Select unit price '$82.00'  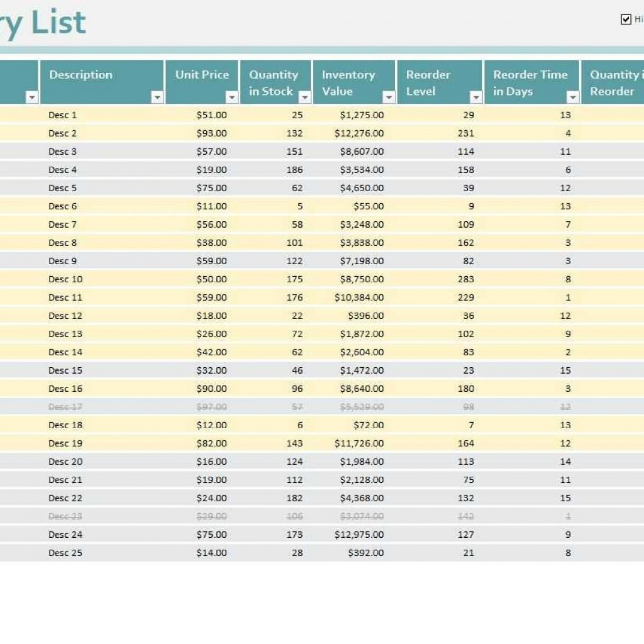tap(212, 443)
